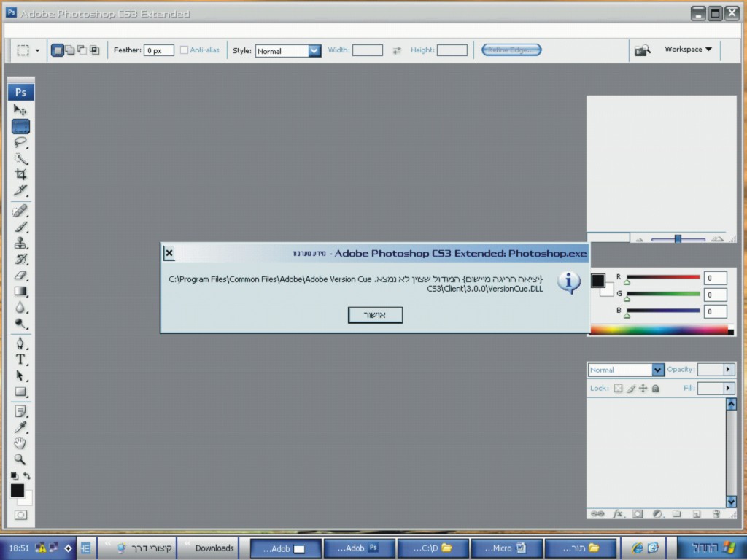Select the Move tool
747x560 pixels.
(20, 110)
